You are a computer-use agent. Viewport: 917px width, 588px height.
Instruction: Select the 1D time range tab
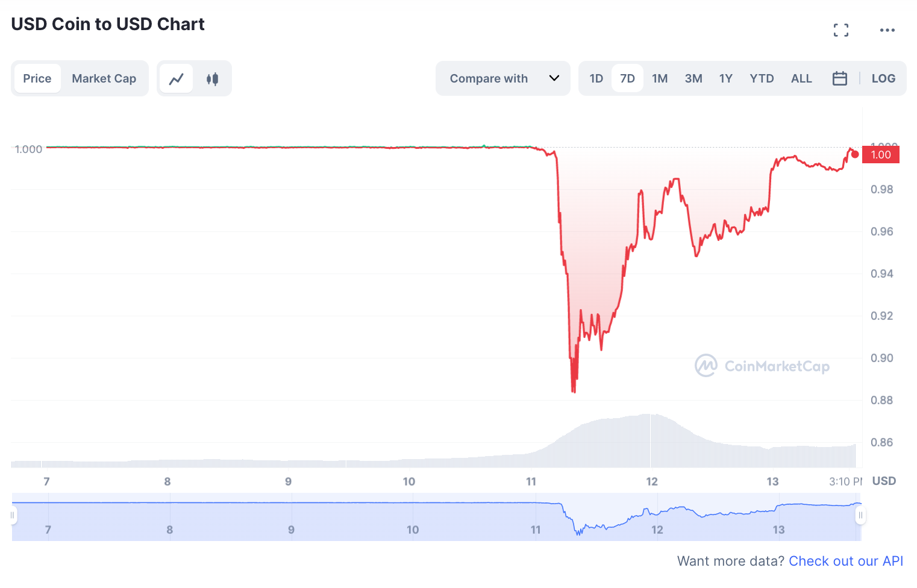click(596, 78)
